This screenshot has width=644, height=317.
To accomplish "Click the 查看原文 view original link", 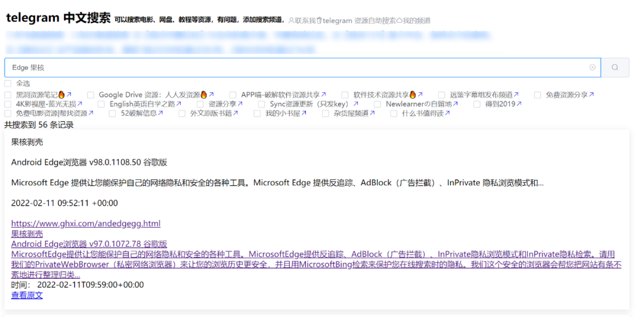I will 27,296.
